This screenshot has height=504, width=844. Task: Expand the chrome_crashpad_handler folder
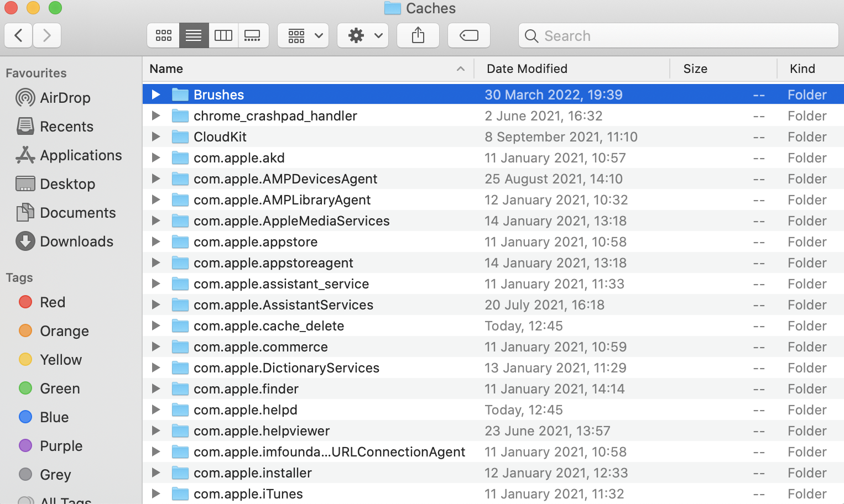(156, 116)
